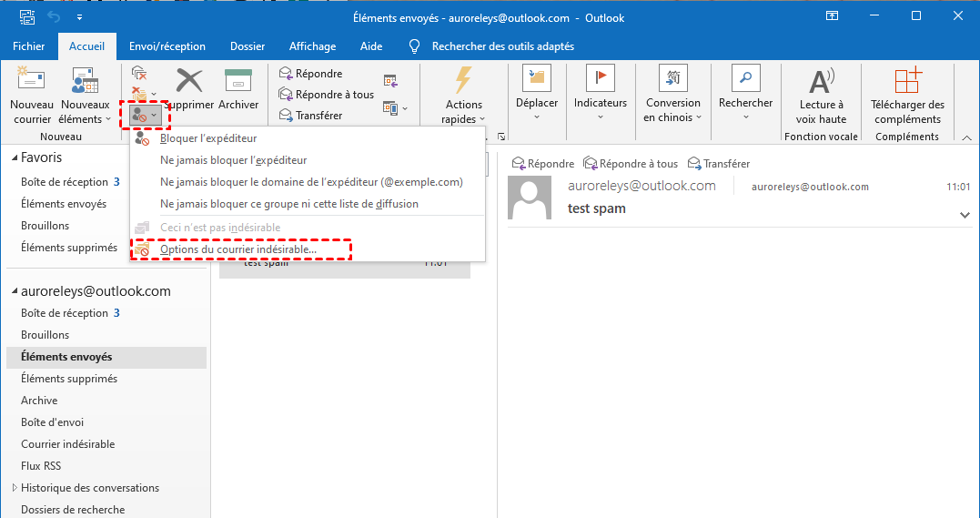The image size is (980, 518).
Task: Open Brouillons under Favoris
Action: pyautogui.click(x=45, y=226)
